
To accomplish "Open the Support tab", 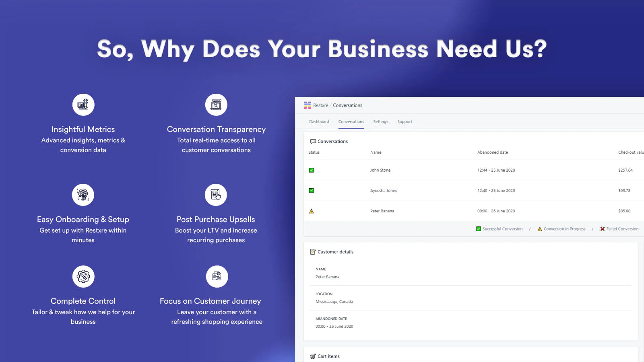I will [405, 121].
